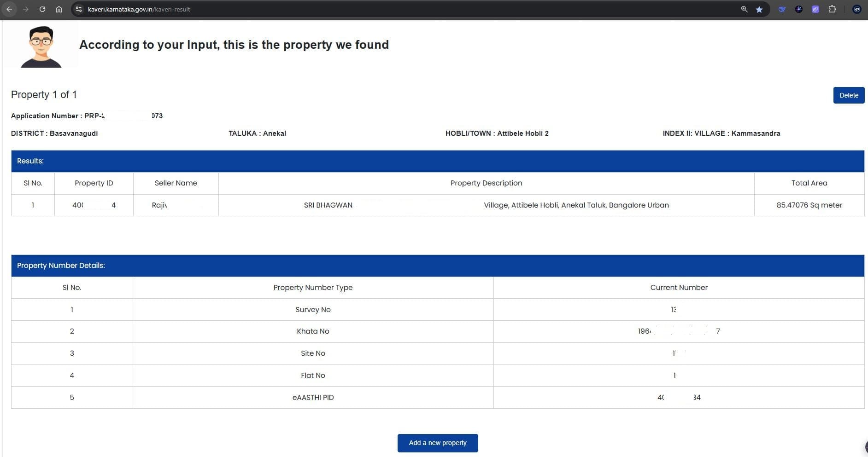The image size is (868, 457).
Task: Click the bookmark star icon
Action: [x=759, y=9]
